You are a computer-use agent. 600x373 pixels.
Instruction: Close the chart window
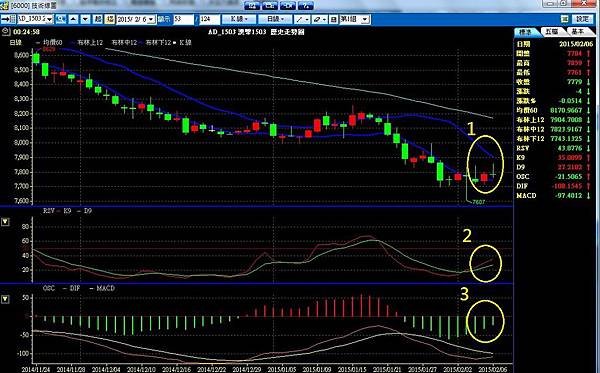pyautogui.click(x=584, y=3)
